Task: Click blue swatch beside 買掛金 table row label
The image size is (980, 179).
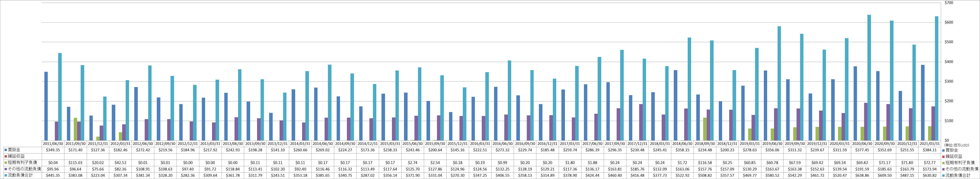Action: click(5, 150)
